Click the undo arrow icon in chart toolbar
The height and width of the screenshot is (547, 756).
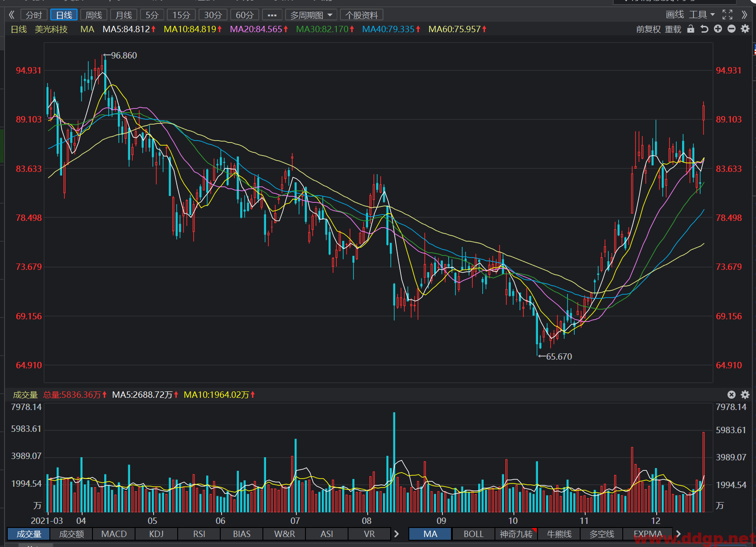coord(704,29)
